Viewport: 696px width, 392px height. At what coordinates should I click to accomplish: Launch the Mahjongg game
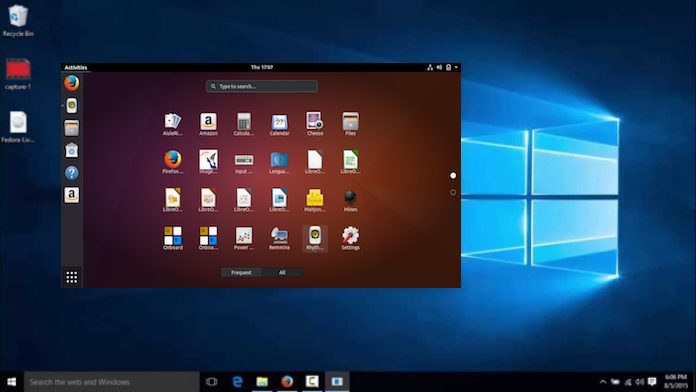click(315, 200)
